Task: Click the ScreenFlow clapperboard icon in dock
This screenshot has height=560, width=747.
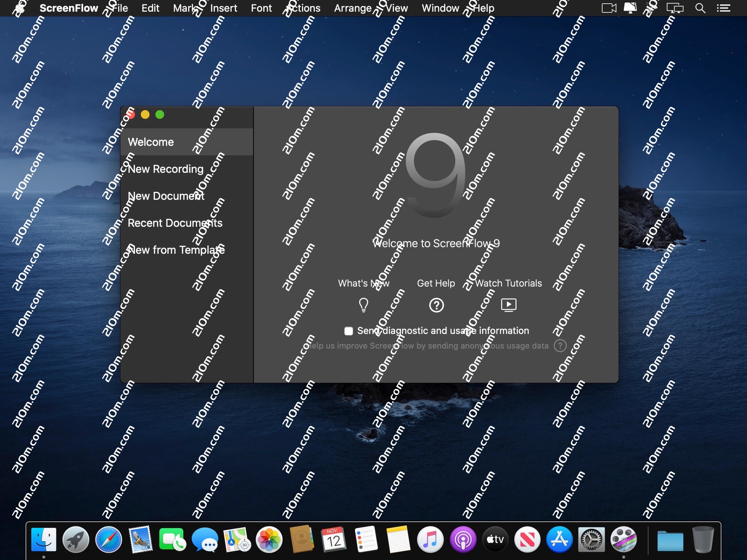Action: pyautogui.click(x=623, y=540)
